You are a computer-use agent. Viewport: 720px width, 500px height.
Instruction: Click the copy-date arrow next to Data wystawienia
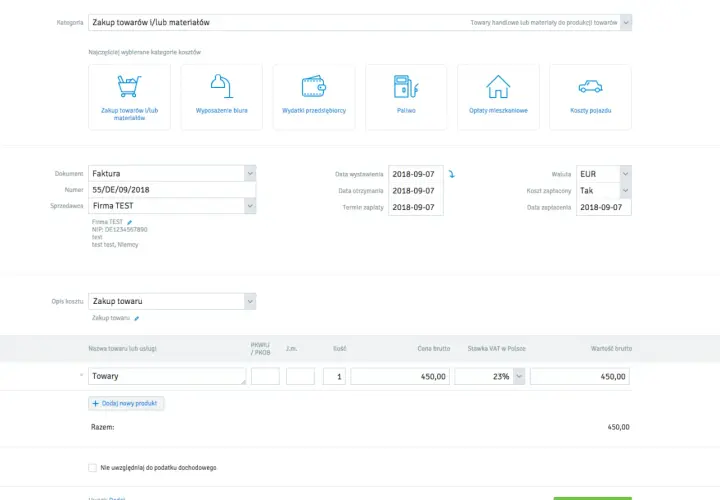pyautogui.click(x=452, y=174)
